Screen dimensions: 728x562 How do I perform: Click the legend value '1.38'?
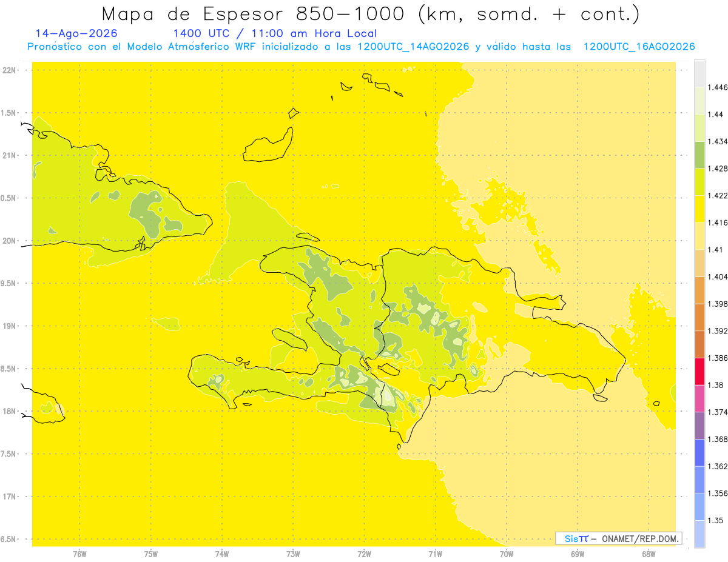click(714, 385)
